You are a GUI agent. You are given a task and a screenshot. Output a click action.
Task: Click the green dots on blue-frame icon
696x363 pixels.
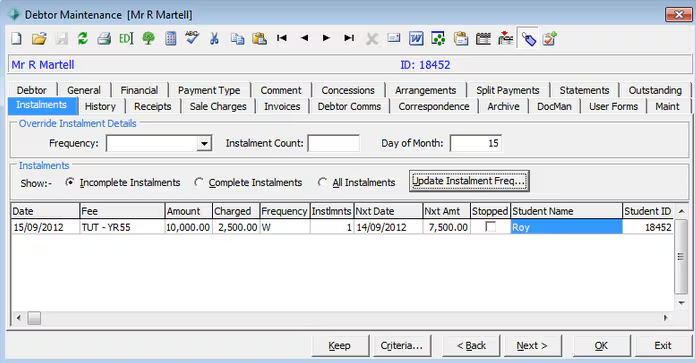point(438,39)
